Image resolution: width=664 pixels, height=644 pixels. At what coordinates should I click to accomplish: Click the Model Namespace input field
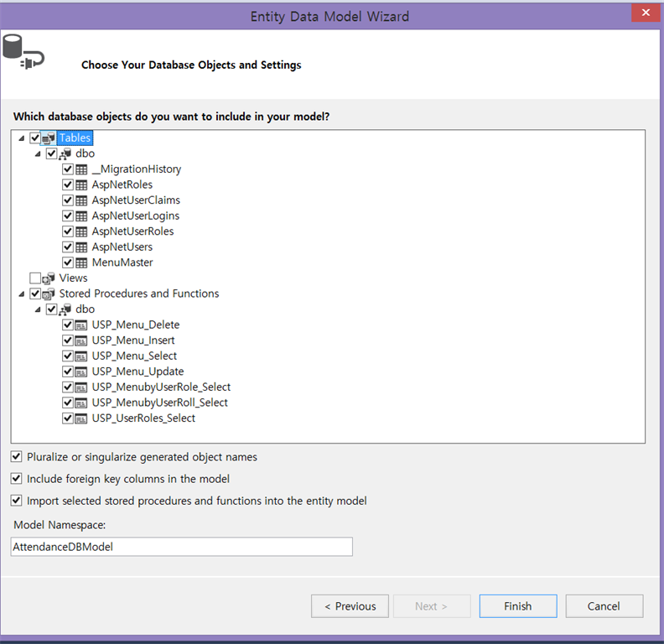(182, 547)
